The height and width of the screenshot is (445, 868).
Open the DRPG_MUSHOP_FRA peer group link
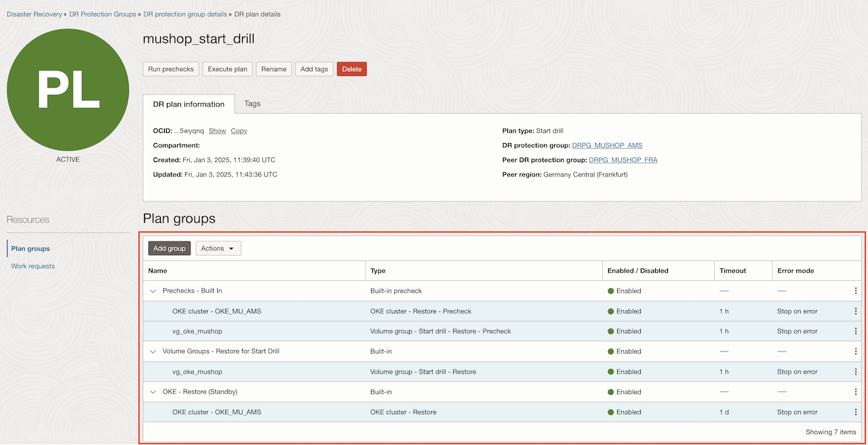(623, 160)
